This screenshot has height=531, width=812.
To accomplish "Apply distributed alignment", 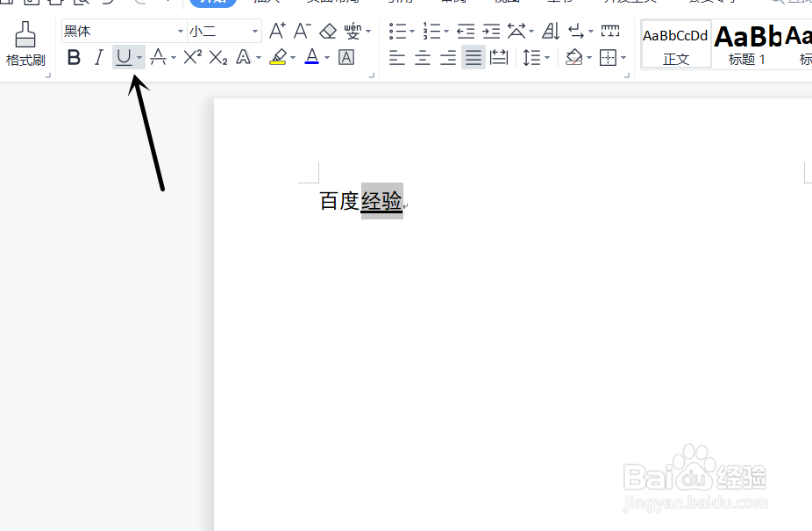I will click(499, 57).
